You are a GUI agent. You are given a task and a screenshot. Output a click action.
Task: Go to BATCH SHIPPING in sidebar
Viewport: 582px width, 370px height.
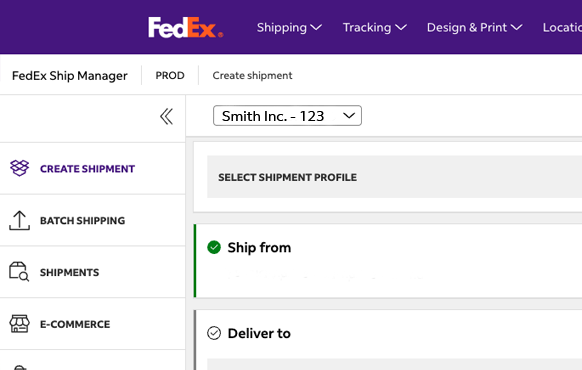(x=82, y=220)
